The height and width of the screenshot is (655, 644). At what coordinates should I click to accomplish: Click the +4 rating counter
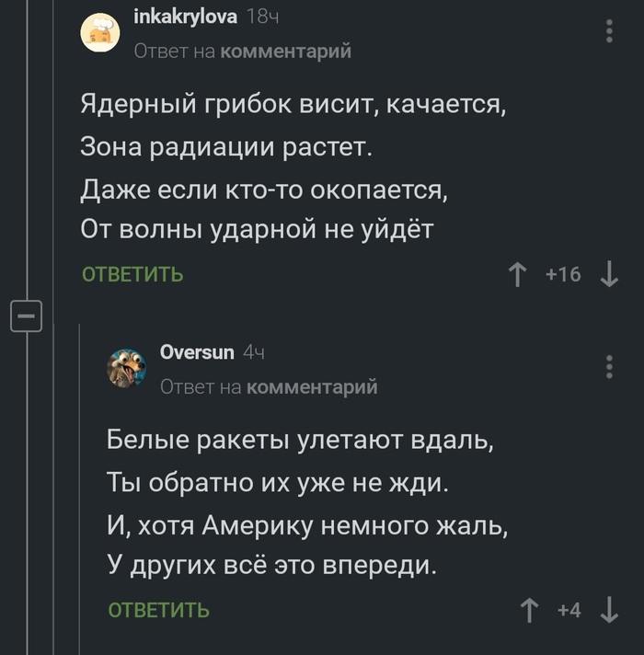pos(569,609)
